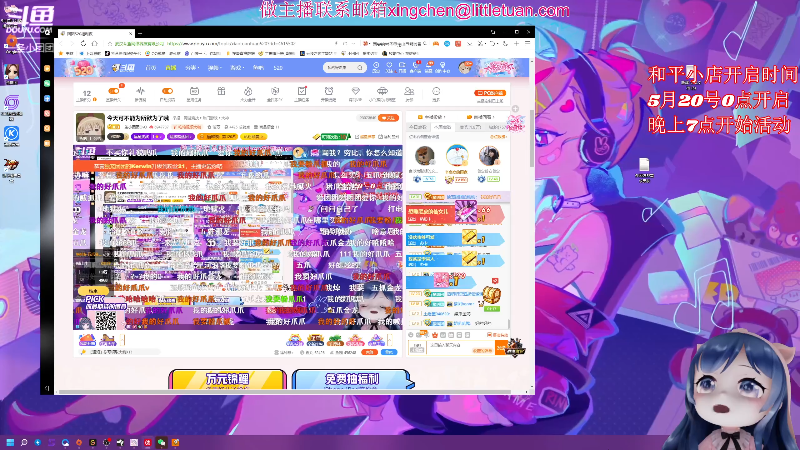This screenshot has height=450, width=800.
Task: Open the user avatar in the Douyu header
Action: tap(464, 67)
